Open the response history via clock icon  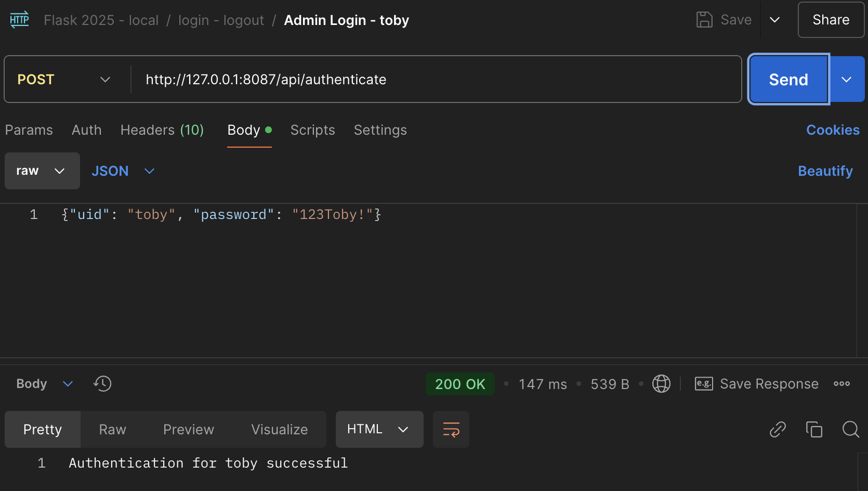click(x=102, y=383)
